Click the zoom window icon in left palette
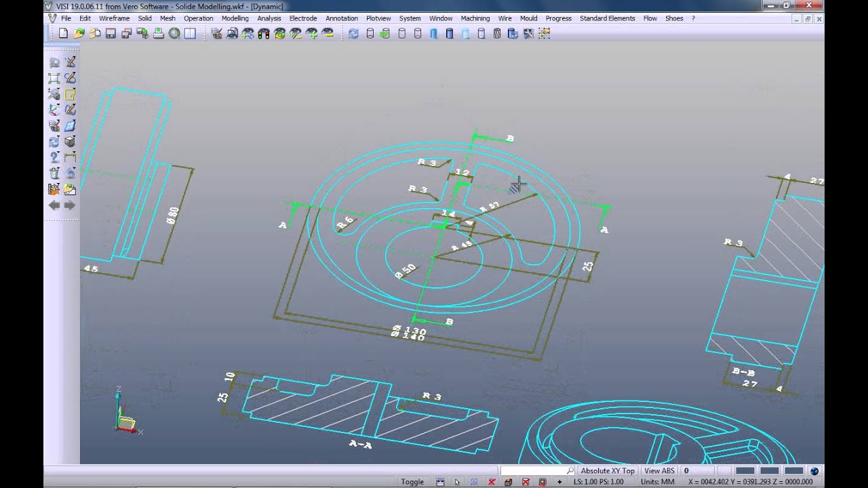The image size is (868, 488). coord(54,62)
